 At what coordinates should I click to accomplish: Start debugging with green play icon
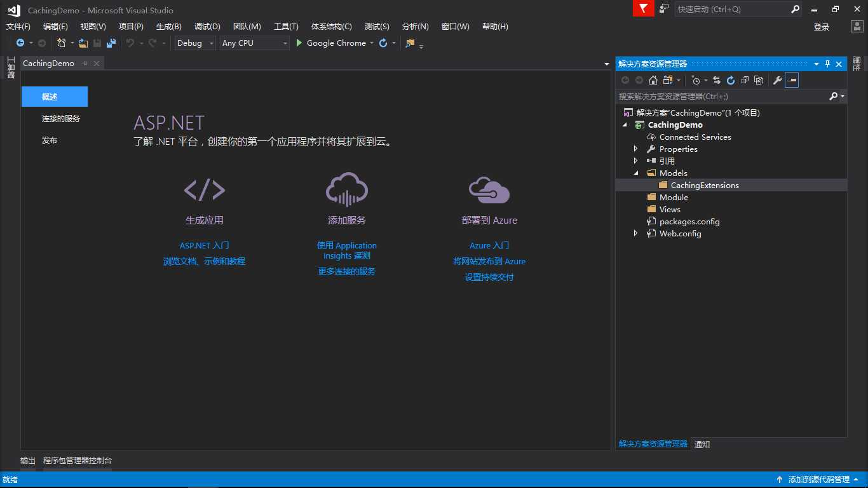[x=299, y=43]
